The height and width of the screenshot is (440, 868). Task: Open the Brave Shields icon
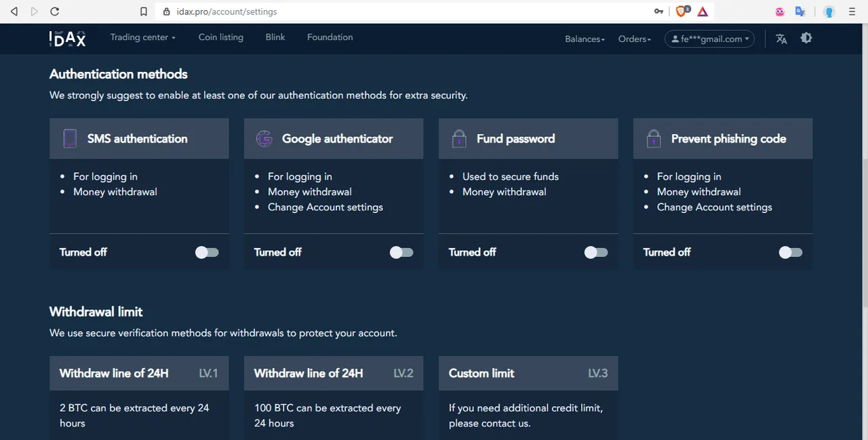tap(682, 12)
